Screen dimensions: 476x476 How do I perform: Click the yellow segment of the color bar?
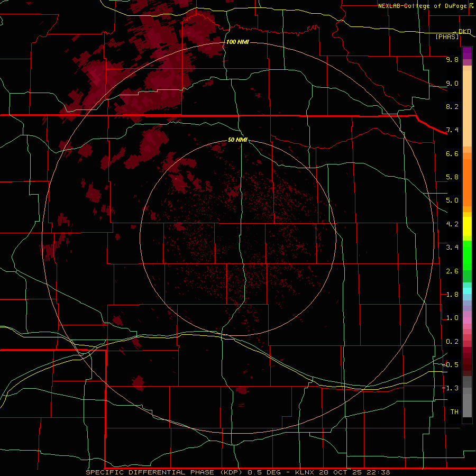tap(467, 226)
